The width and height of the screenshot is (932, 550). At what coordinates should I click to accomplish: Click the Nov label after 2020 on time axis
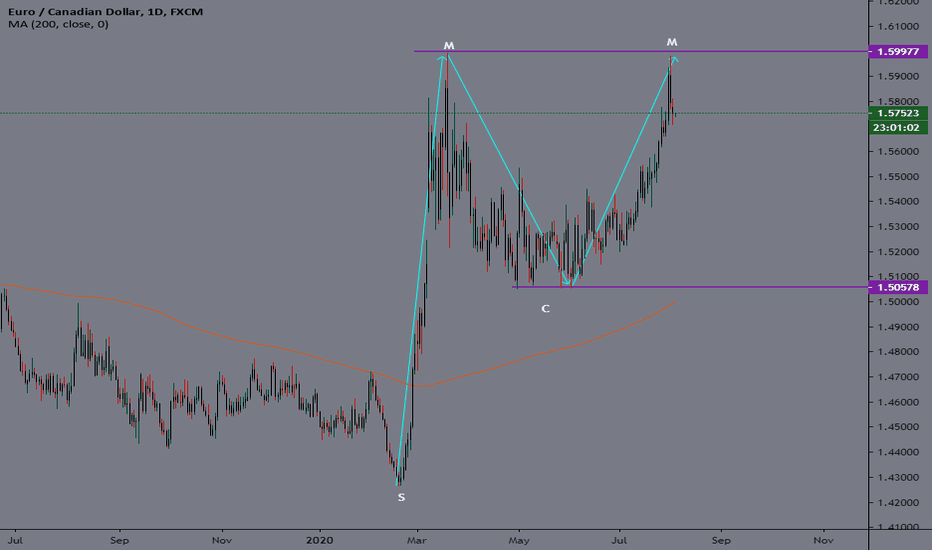click(823, 540)
